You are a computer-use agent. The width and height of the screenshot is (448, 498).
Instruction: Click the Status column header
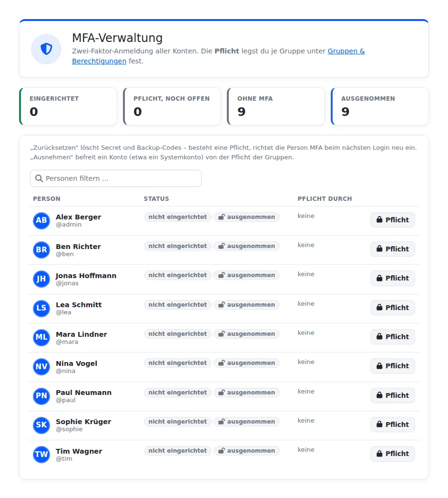[x=156, y=199]
